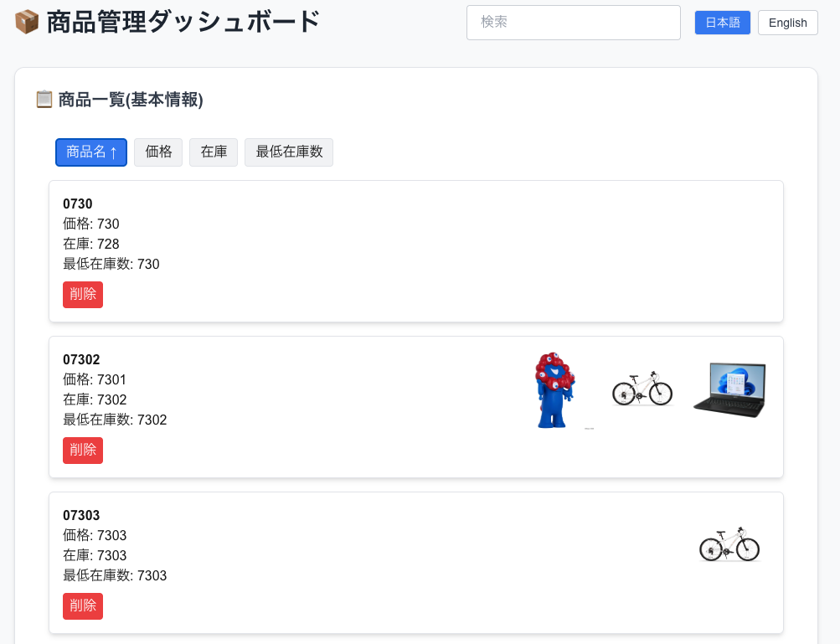Select the blue mascot image on product 07302

pos(555,389)
